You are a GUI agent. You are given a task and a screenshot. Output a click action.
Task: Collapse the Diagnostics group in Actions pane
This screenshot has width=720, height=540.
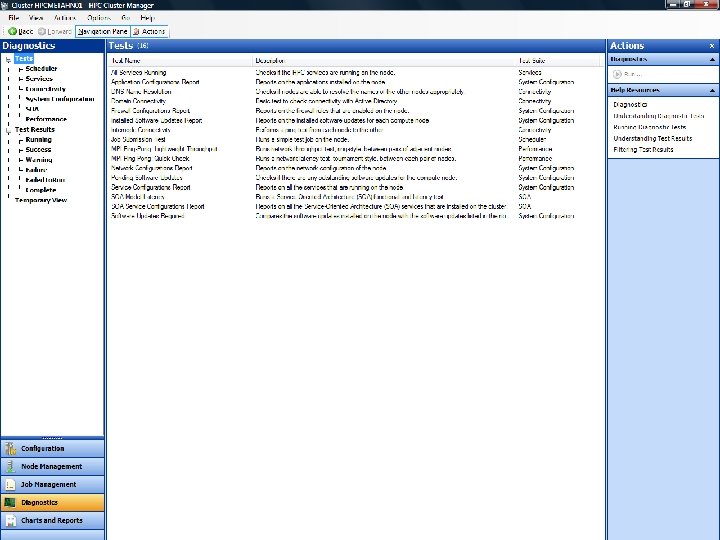click(712, 59)
